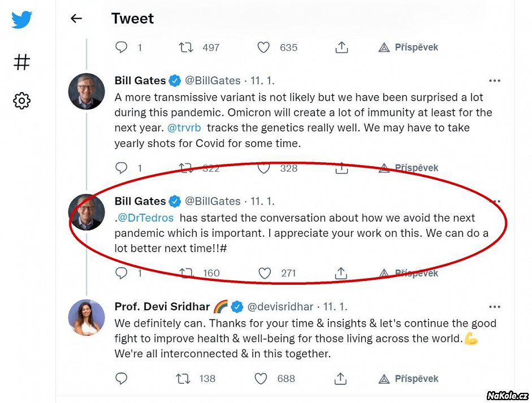Open Settings gear in sidebar
Screen dimensions: 532x403
(21, 101)
